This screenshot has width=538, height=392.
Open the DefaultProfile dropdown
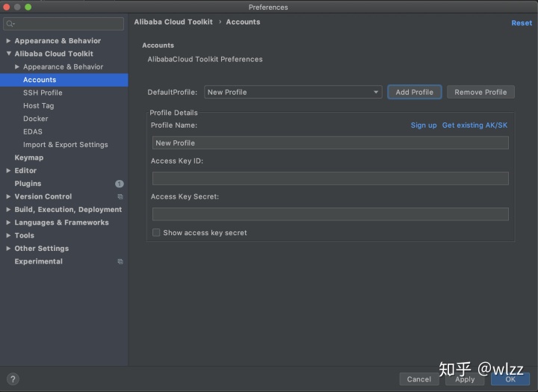[x=293, y=92]
